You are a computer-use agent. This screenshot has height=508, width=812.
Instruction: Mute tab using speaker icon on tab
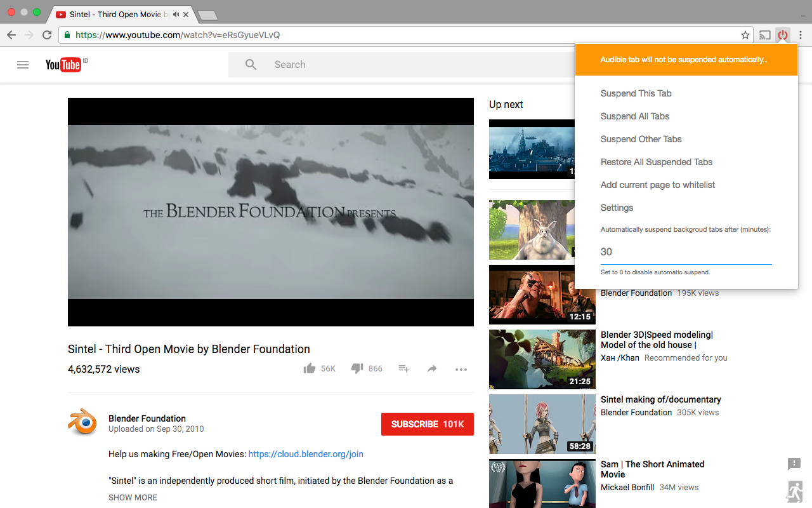click(x=176, y=14)
